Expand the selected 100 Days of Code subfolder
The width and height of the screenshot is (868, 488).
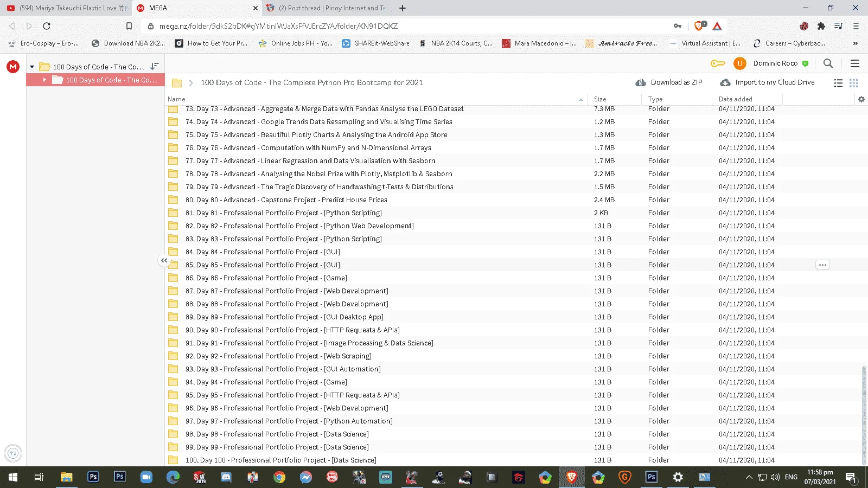(x=44, y=80)
